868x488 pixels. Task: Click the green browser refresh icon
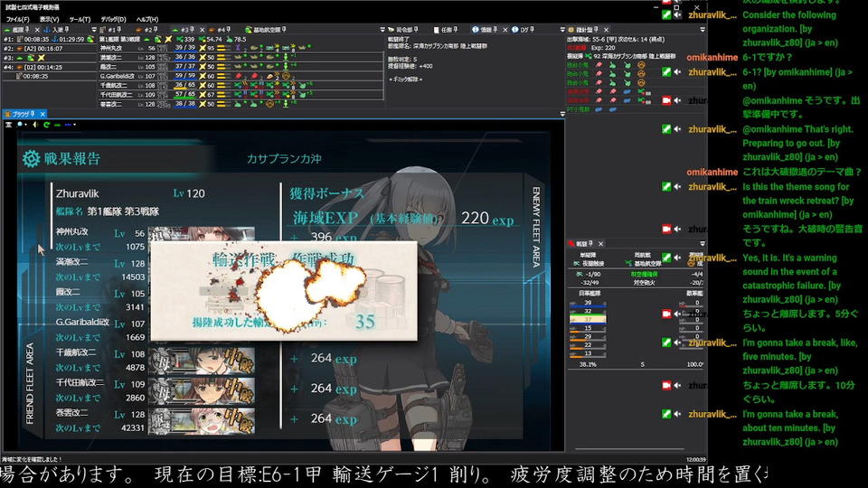[x=46, y=125]
